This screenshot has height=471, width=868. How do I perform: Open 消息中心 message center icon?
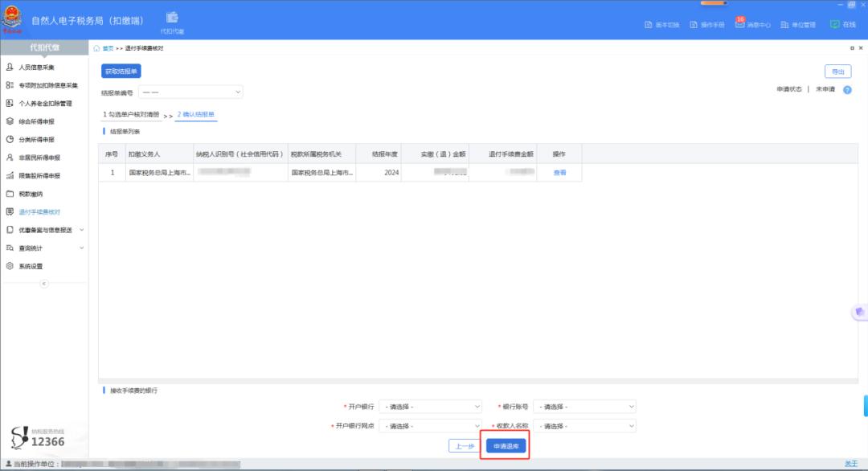click(739, 24)
